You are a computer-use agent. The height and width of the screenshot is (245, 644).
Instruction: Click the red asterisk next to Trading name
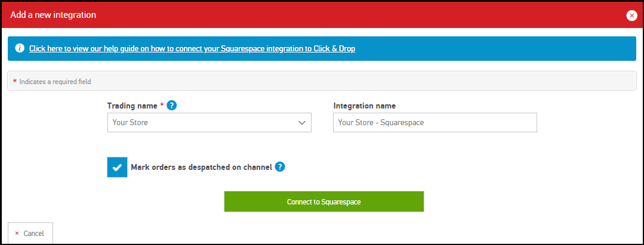click(162, 106)
